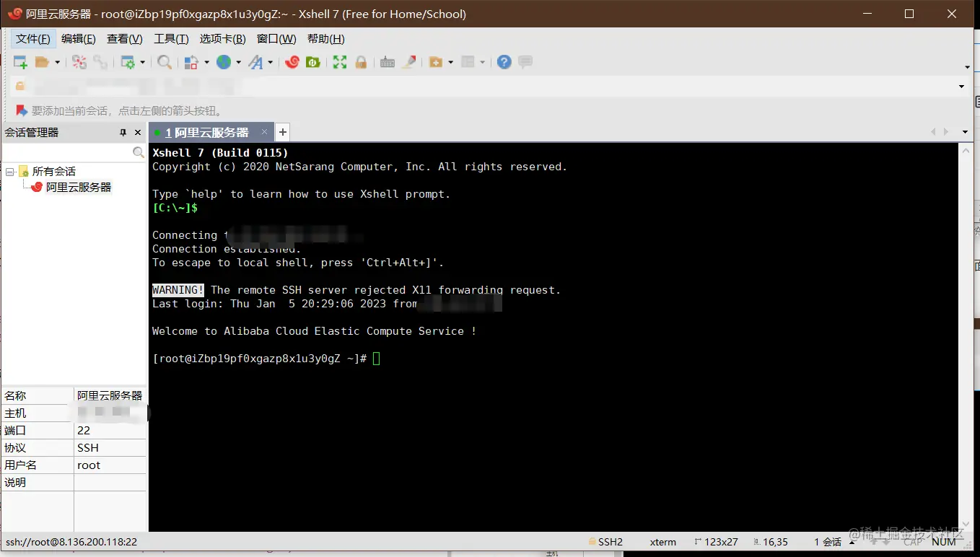
Task: Click the address bar lock icon
Action: click(x=20, y=86)
